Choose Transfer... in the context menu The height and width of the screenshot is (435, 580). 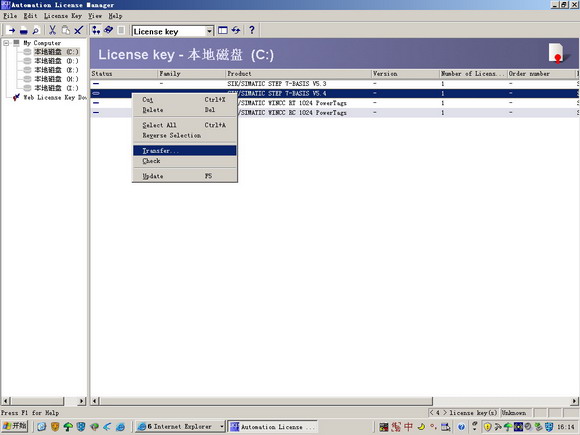point(185,151)
